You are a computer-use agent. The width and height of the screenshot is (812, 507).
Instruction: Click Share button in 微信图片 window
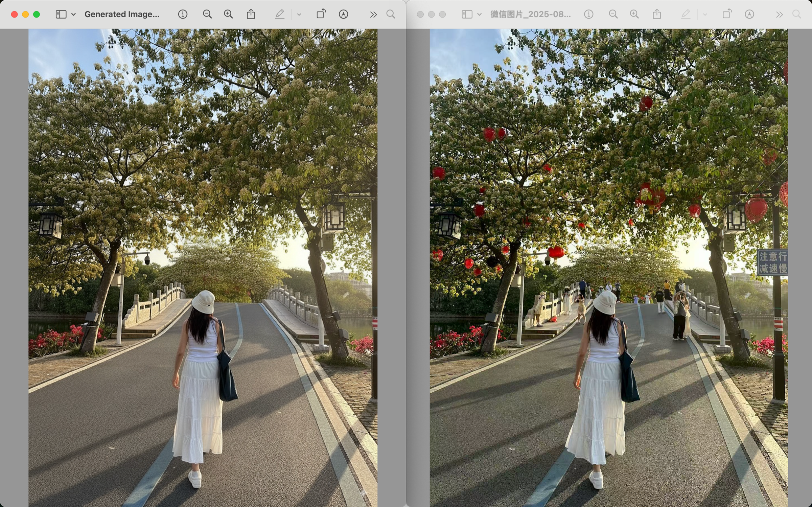[x=657, y=14]
